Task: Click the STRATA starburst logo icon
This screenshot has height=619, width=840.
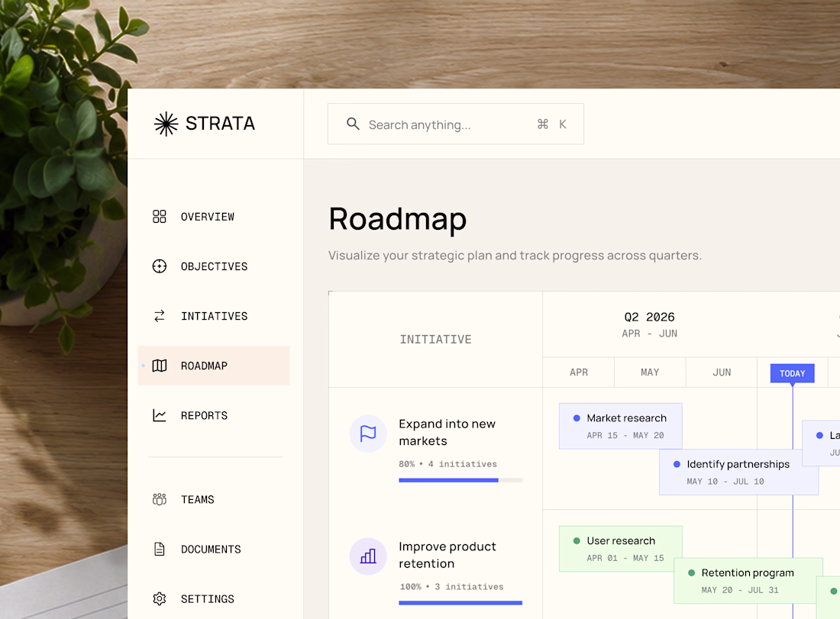Action: pyautogui.click(x=166, y=124)
